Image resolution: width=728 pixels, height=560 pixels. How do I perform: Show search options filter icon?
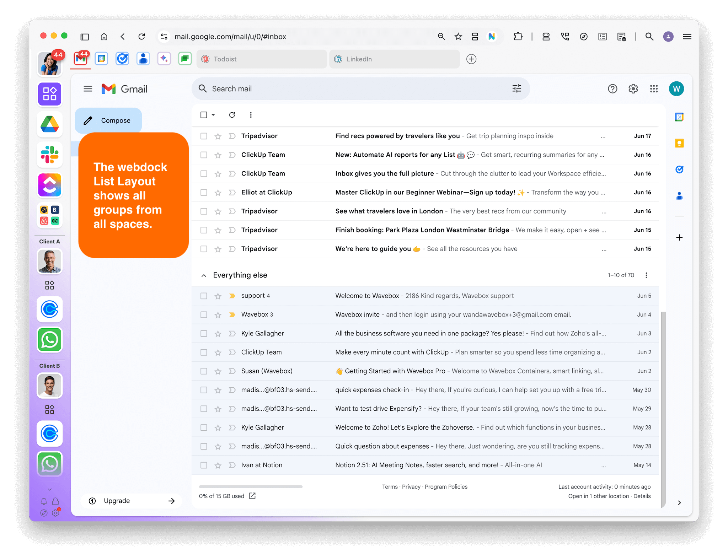(x=517, y=88)
